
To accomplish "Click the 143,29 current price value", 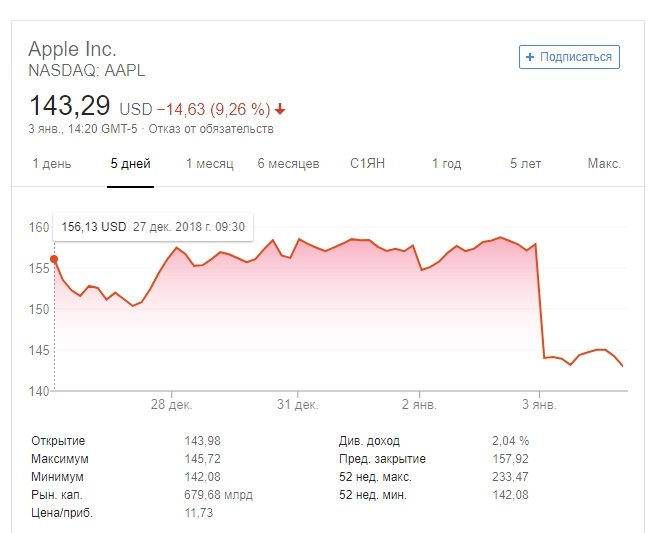I will (69, 106).
